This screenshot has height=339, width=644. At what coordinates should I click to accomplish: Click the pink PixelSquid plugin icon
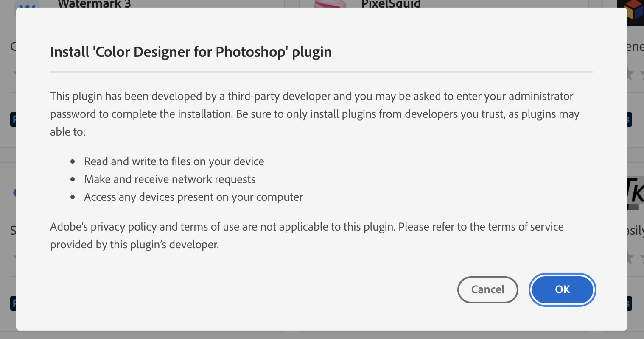(x=330, y=4)
